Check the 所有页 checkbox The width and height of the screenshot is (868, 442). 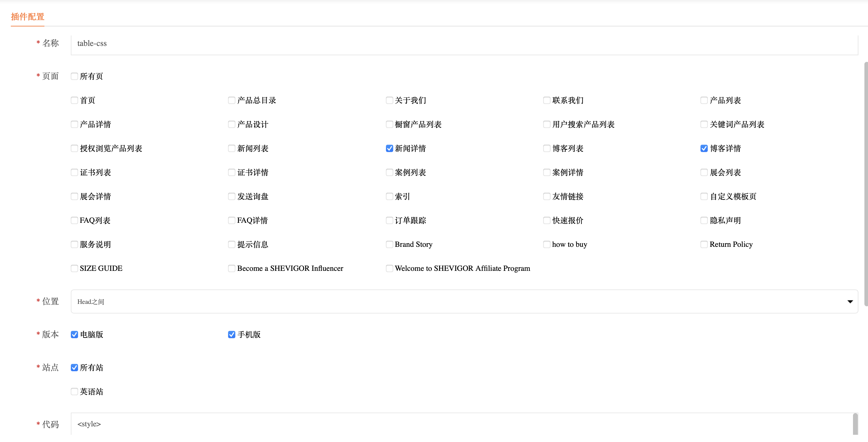pyautogui.click(x=74, y=76)
